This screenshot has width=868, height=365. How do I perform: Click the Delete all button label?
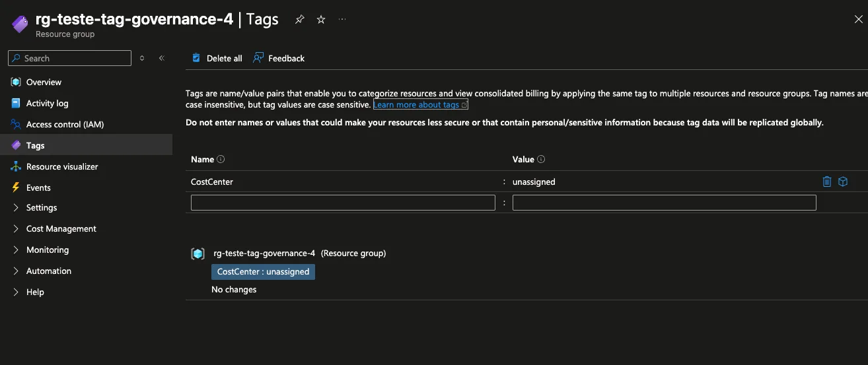(225, 58)
